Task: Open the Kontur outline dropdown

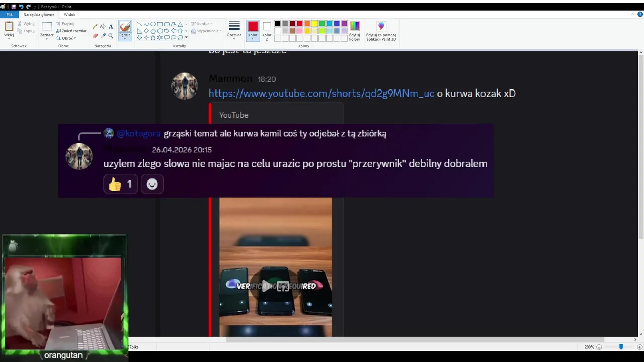Action: 201,24
